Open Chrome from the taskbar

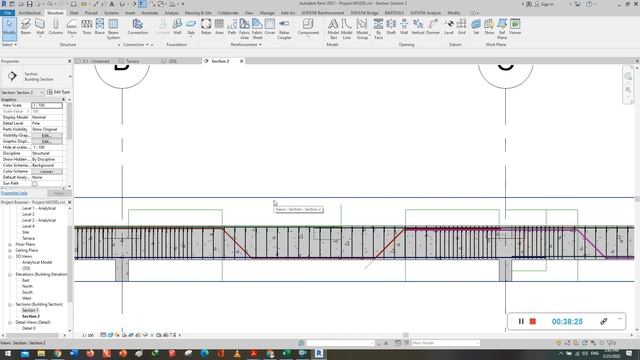[x=58, y=353]
